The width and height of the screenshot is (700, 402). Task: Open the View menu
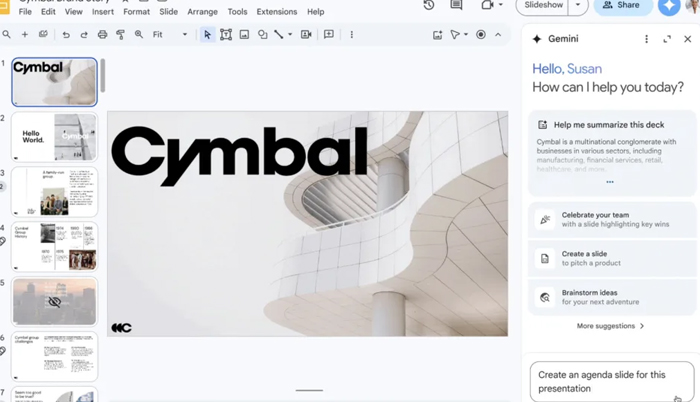click(74, 12)
